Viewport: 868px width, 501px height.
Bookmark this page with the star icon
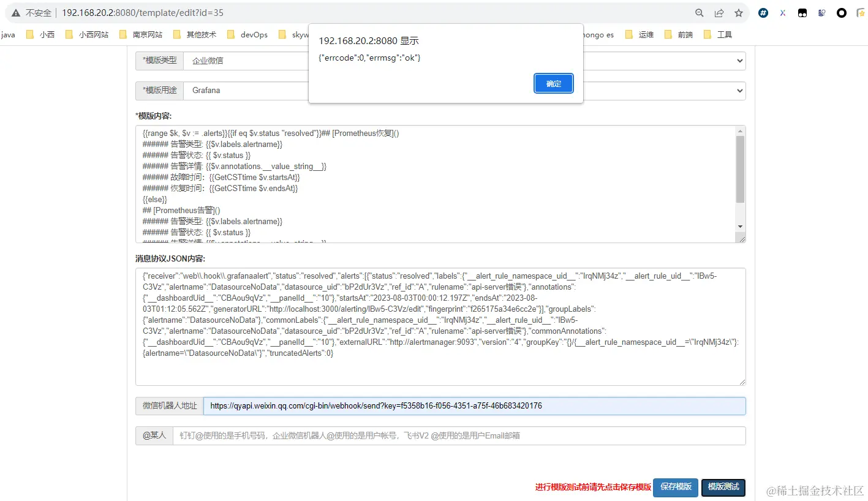739,13
